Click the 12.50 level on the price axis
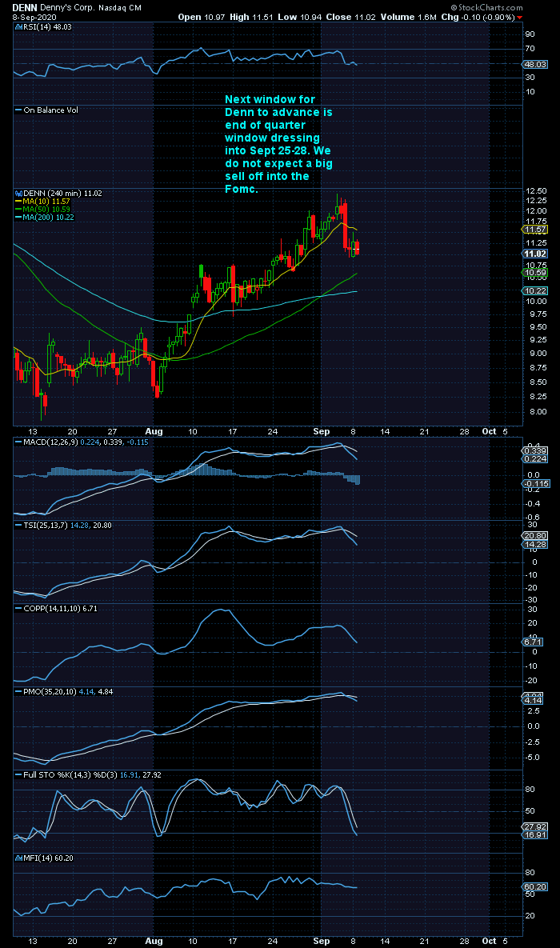Viewport: 560px width, 948px height. [x=537, y=191]
